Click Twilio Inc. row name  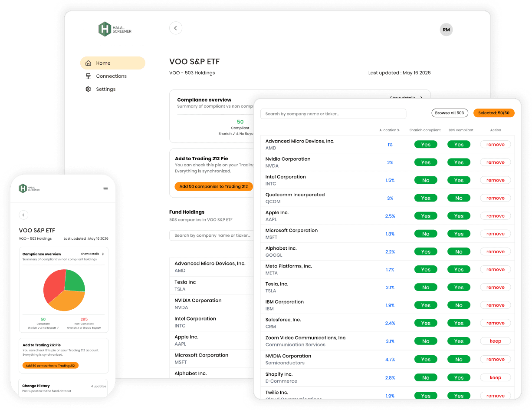(x=277, y=392)
